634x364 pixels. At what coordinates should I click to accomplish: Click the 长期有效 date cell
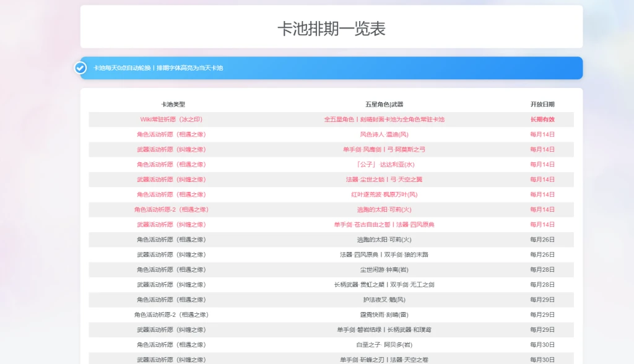click(x=542, y=119)
